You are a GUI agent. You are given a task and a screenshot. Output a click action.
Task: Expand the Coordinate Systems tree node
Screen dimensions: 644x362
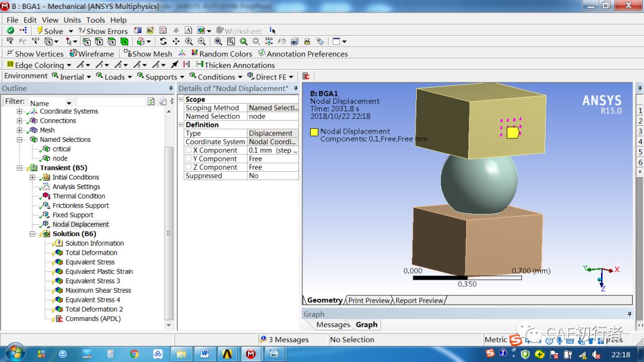19,112
